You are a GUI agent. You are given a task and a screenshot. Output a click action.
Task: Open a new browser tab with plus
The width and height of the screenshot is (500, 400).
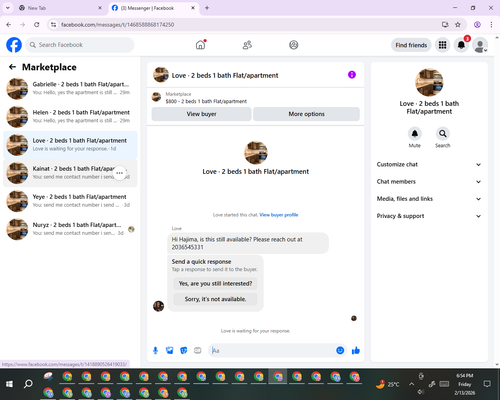click(207, 8)
